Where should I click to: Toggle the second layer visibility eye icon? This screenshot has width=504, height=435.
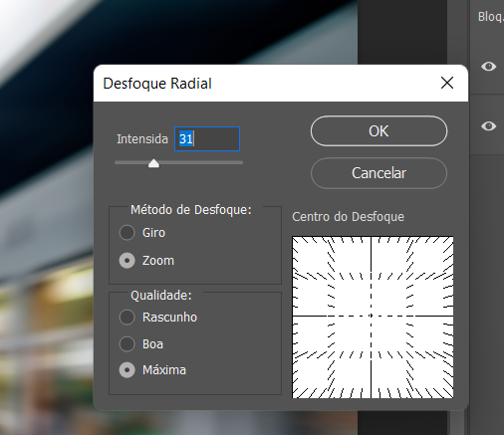coord(488,126)
